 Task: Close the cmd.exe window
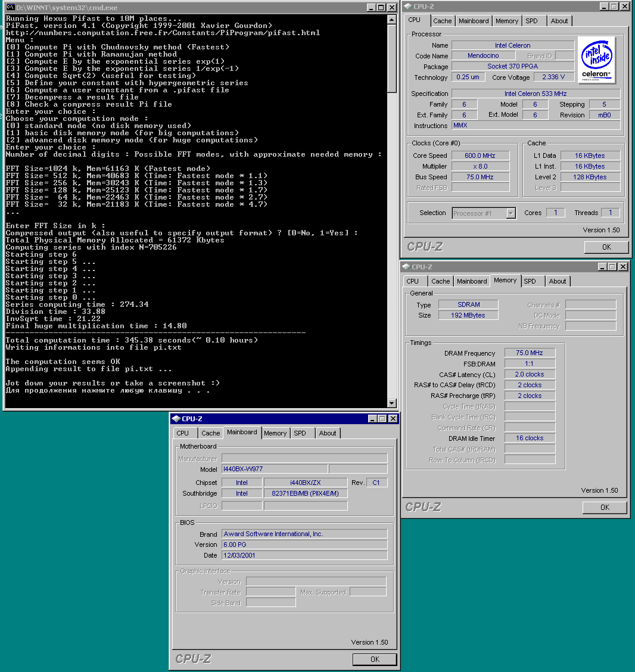click(x=391, y=7)
